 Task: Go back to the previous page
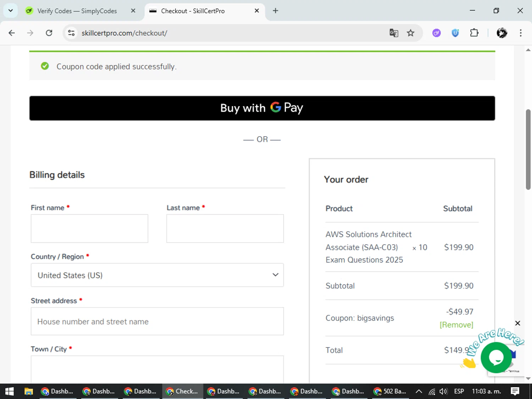coord(12,33)
